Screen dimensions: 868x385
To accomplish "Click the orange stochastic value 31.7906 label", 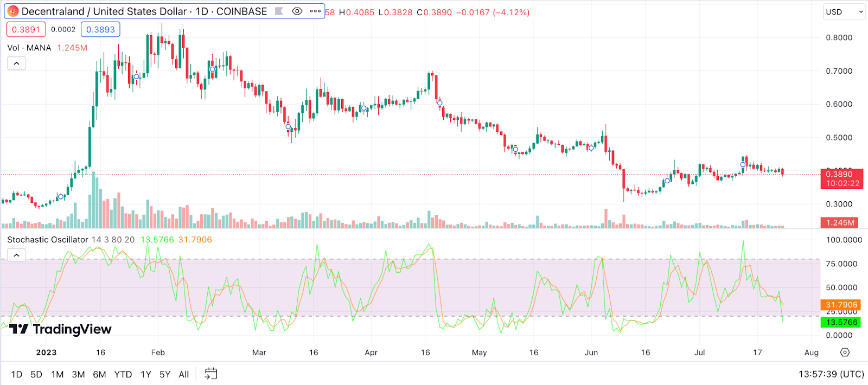I will pos(841,305).
